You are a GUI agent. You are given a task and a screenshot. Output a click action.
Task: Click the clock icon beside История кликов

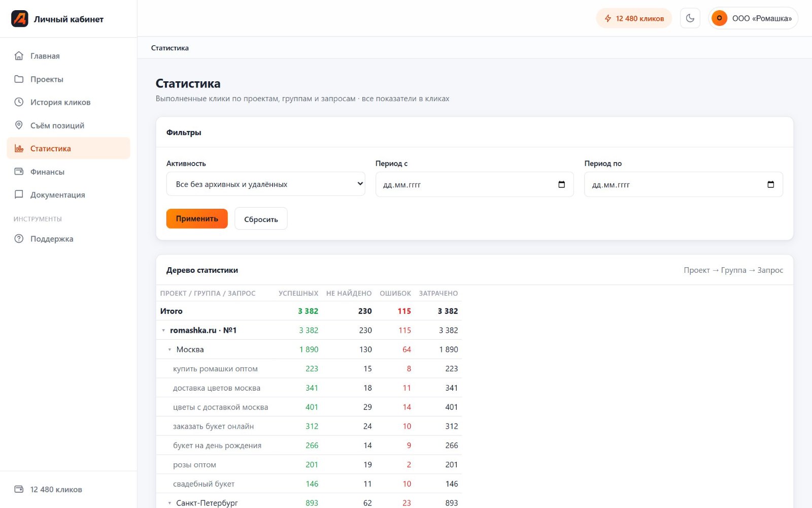click(19, 102)
